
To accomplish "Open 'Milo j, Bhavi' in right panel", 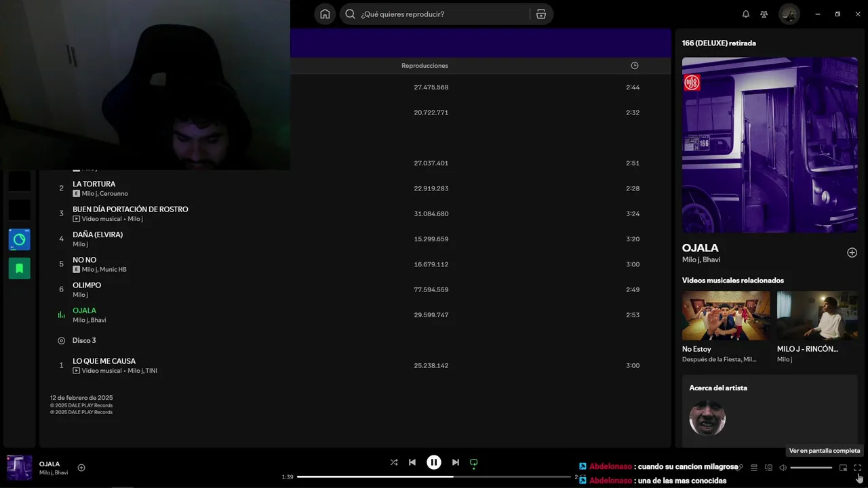I will [x=701, y=260].
